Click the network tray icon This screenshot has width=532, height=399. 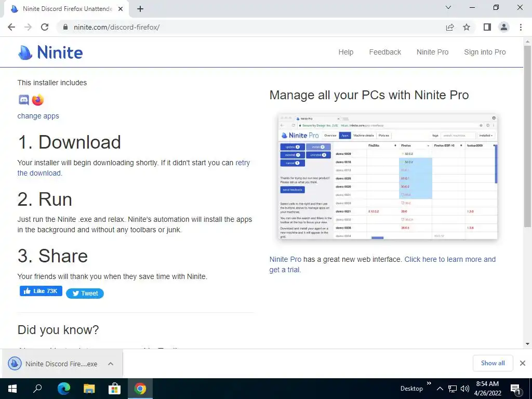453,389
